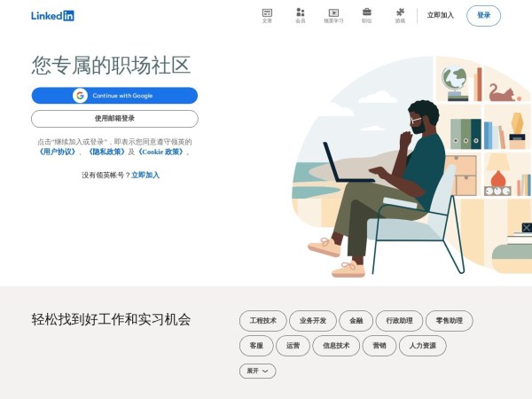Viewport: 532px width, 399px height.
Task: Open the 《Cookie 政策》 link
Action: 160,152
